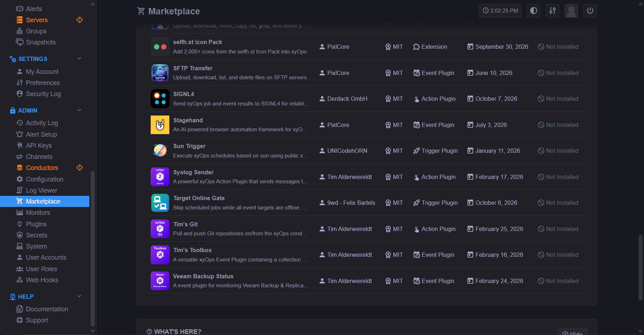Open the Stagehand plugin title
The image size is (644, 335).
pyautogui.click(x=188, y=120)
